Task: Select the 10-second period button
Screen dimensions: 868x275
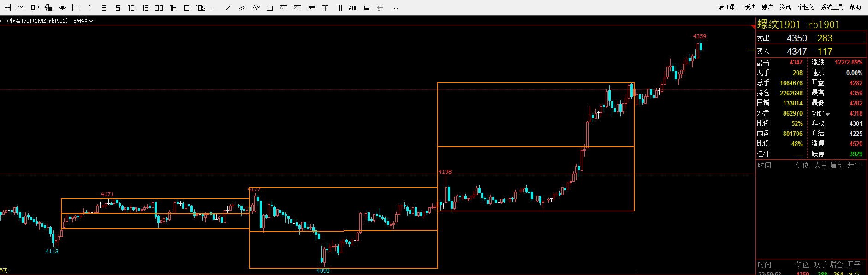Action: [x=201, y=8]
